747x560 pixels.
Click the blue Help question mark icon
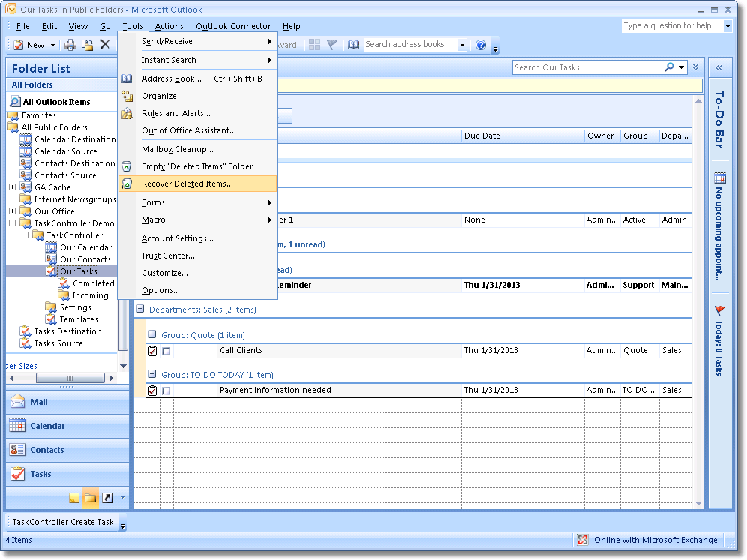pyautogui.click(x=481, y=45)
